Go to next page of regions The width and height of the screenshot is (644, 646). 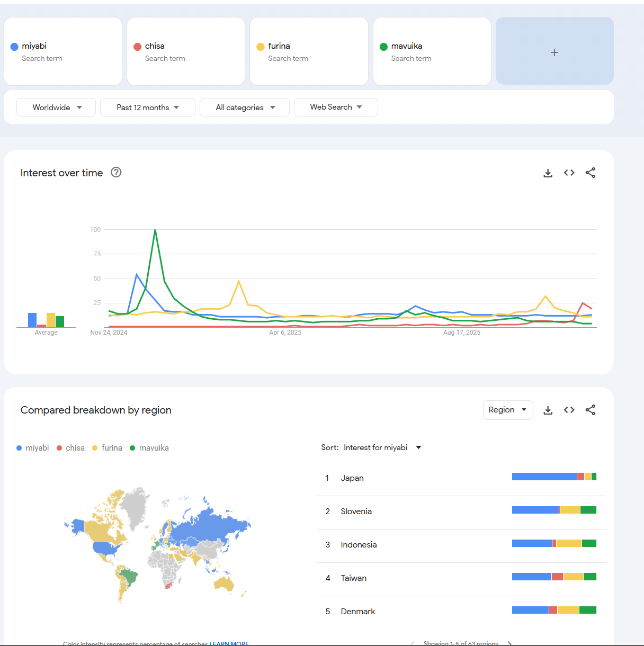pos(509,643)
